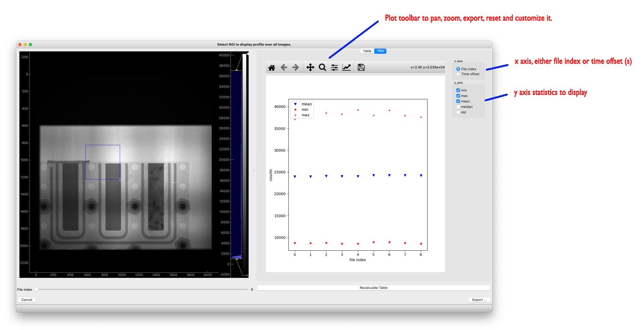Viewport: 644px width, 330px height.
Task: Click the forward arrow in plot toolbar
Action: 296,67
